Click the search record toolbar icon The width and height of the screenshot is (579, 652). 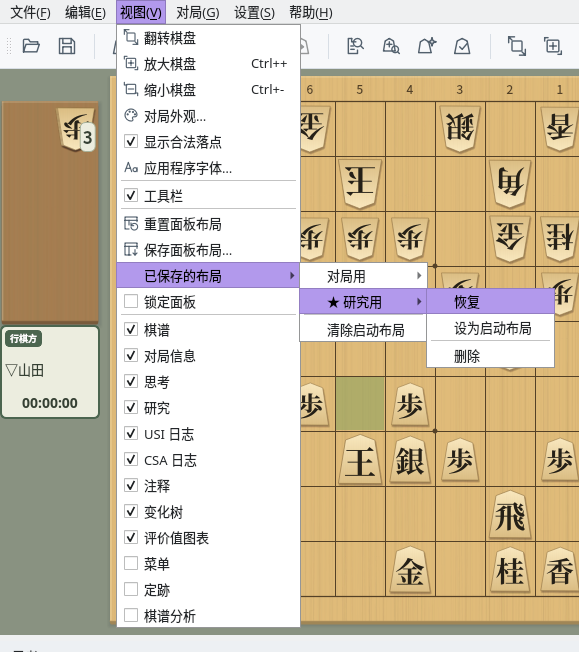coord(355,46)
